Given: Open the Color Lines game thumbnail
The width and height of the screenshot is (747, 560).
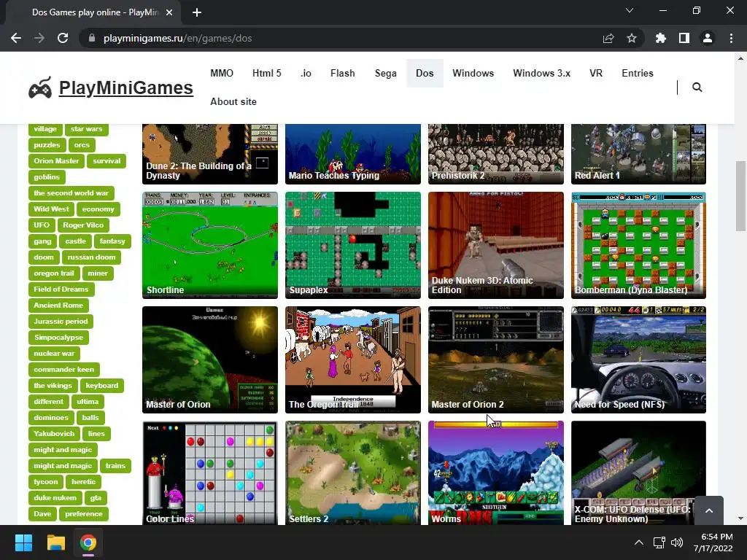Looking at the screenshot, I should pos(209,472).
